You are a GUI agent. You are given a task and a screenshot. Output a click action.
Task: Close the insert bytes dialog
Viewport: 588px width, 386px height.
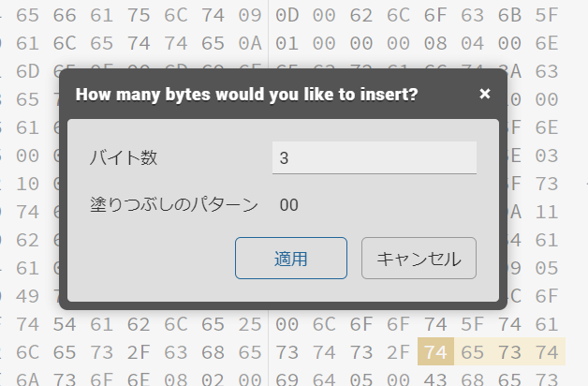click(484, 94)
